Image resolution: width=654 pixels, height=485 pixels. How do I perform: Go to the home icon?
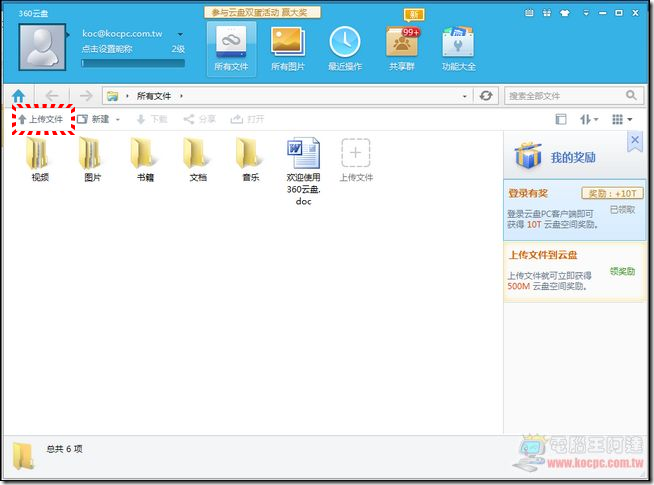(18, 96)
